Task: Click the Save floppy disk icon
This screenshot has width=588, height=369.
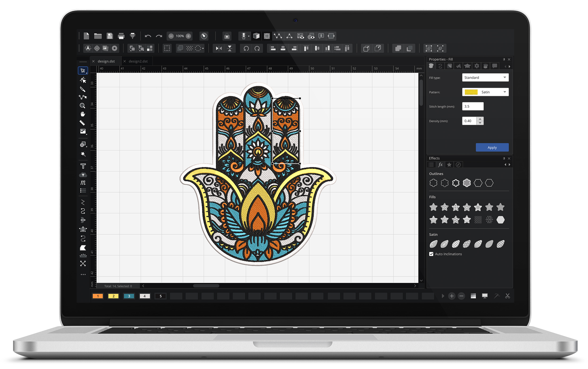Action: point(110,36)
